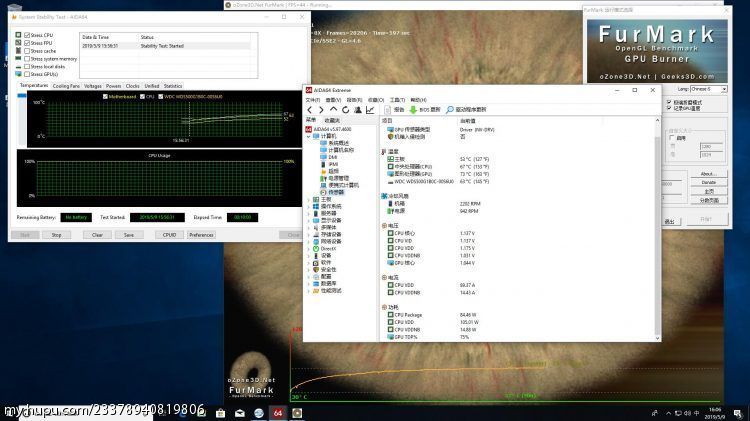The image size is (750, 421).
Task: Enable Stress GPU(s) checkbox
Action: pos(27,74)
